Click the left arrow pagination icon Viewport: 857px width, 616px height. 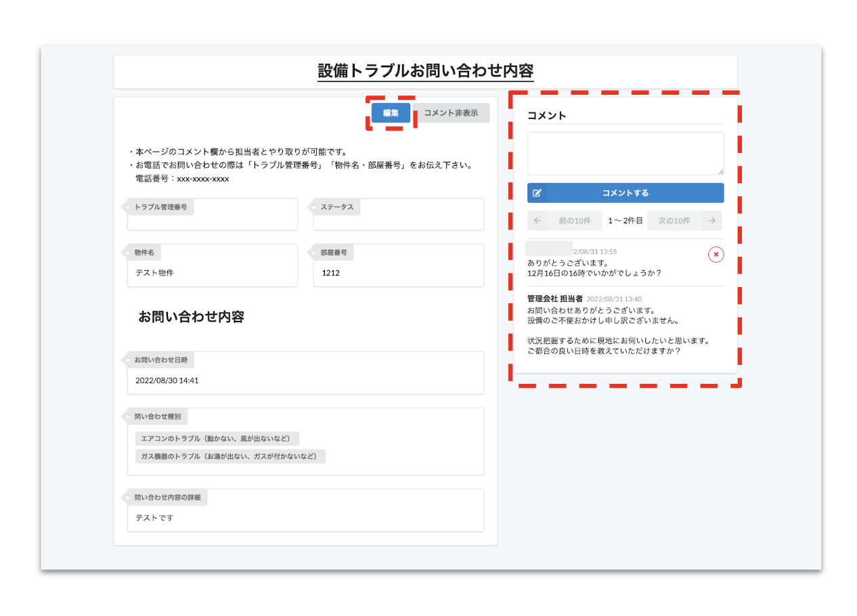pos(537,221)
